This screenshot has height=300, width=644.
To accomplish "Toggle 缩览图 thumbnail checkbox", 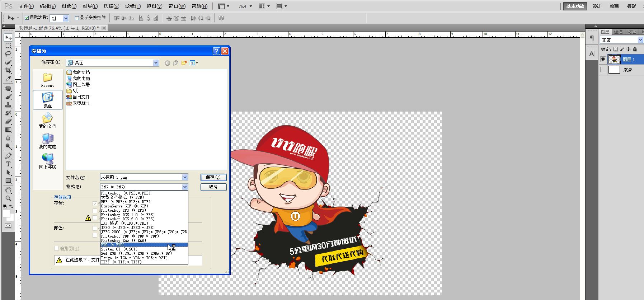I will [x=56, y=248].
